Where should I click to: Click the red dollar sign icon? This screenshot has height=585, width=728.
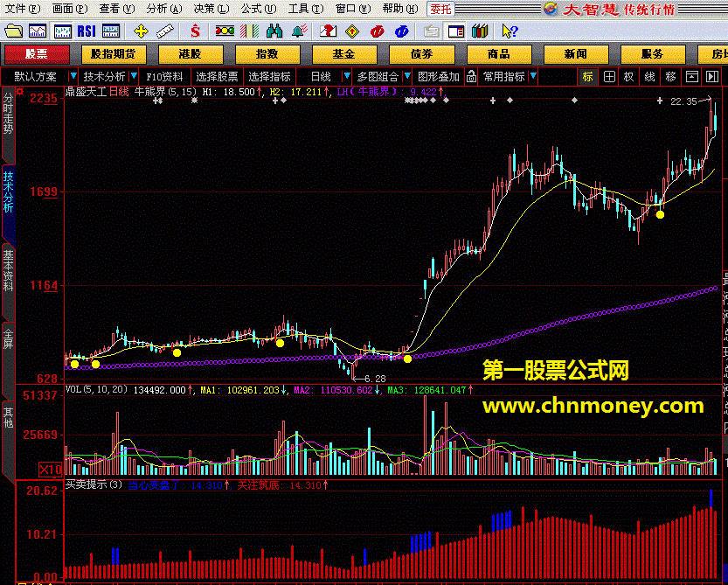[196, 31]
